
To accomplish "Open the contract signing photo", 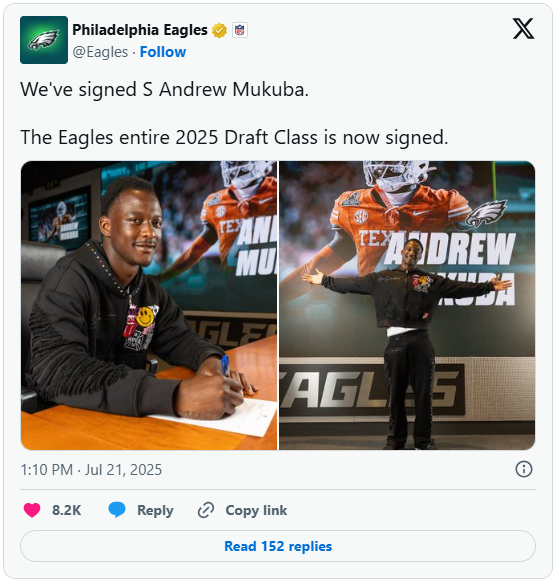I will click(x=149, y=305).
